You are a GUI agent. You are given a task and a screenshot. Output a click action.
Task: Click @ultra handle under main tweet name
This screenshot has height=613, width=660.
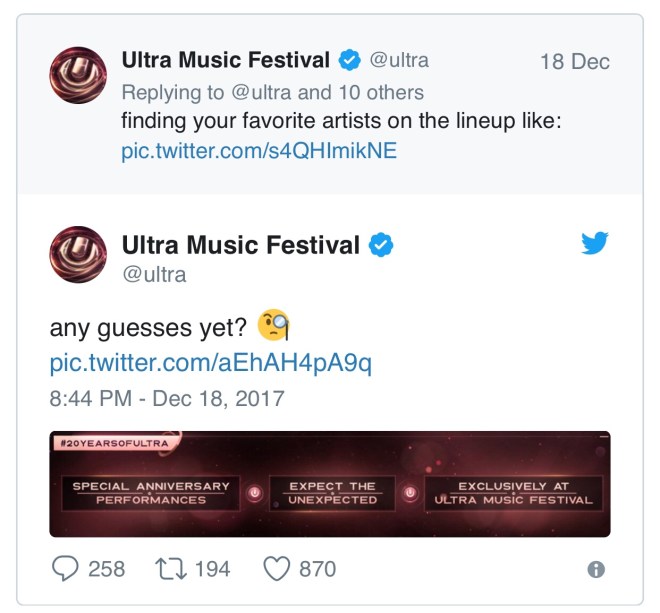tap(154, 275)
